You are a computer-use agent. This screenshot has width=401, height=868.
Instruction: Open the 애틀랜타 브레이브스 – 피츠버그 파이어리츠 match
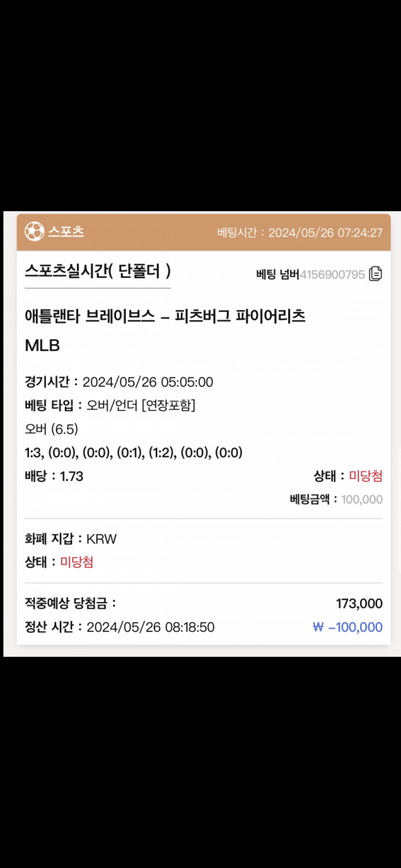[164, 317]
